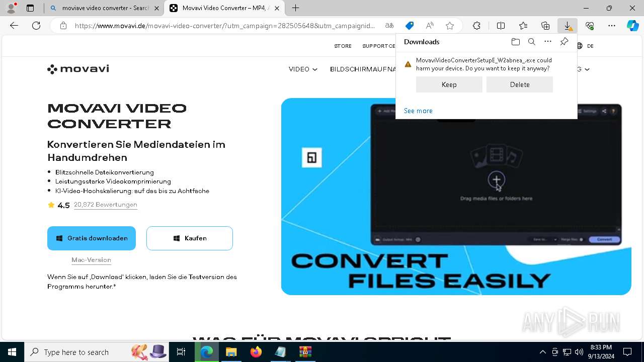644x362 pixels.
Task: Keep the downloaded exe file
Action: [x=449, y=84]
